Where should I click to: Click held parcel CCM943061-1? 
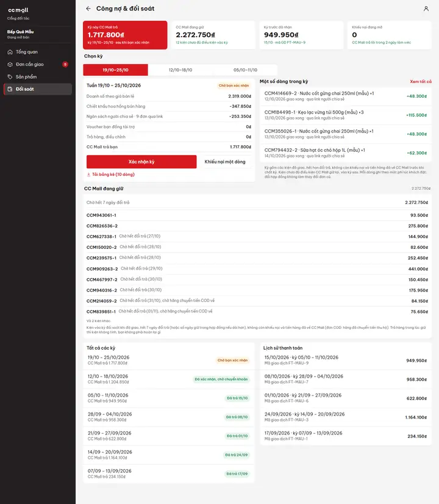click(257, 215)
